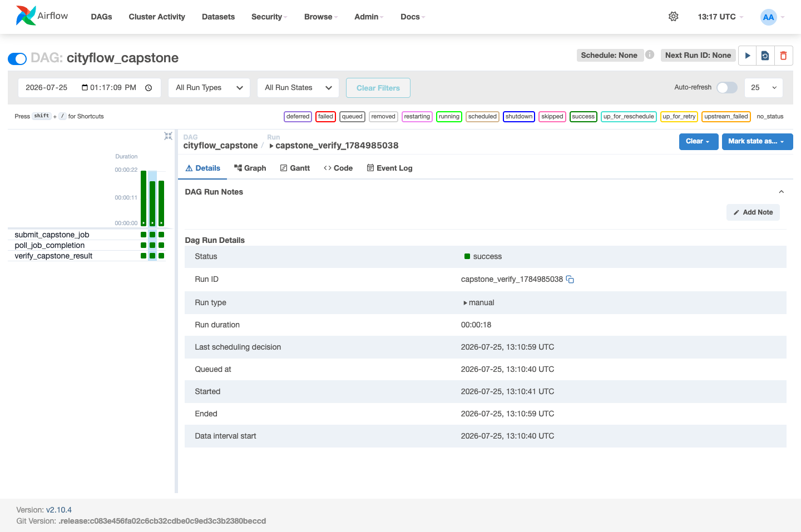
Task: Click the DAG title cityflow_capstone
Action: click(x=122, y=58)
